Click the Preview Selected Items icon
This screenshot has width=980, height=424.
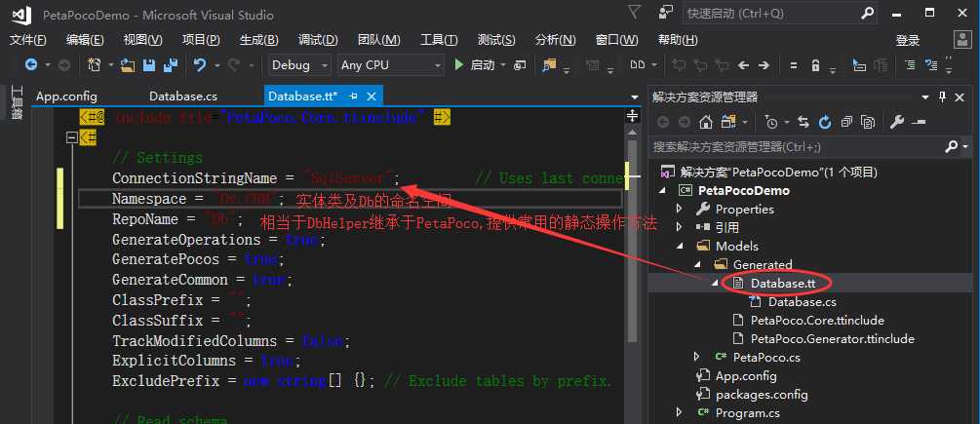click(918, 123)
